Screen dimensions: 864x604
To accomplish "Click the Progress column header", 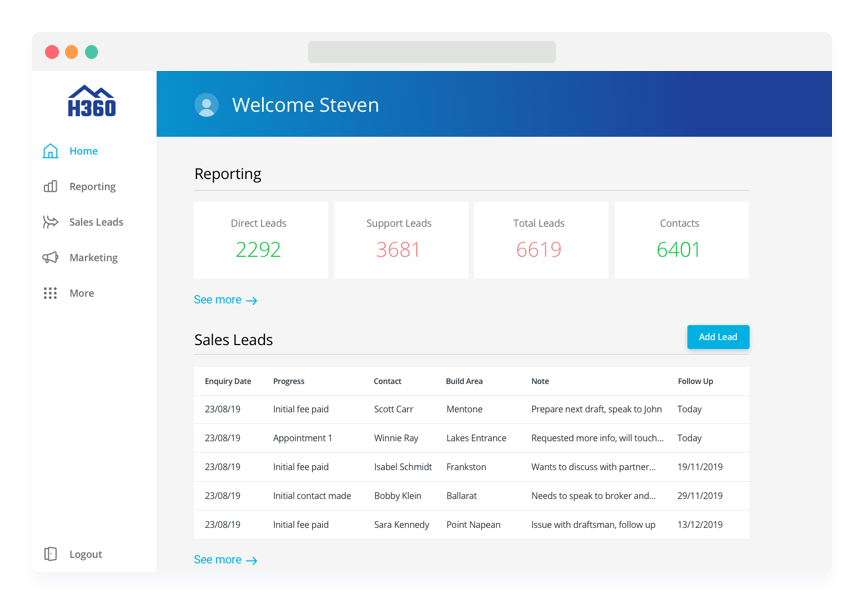I will 289,381.
